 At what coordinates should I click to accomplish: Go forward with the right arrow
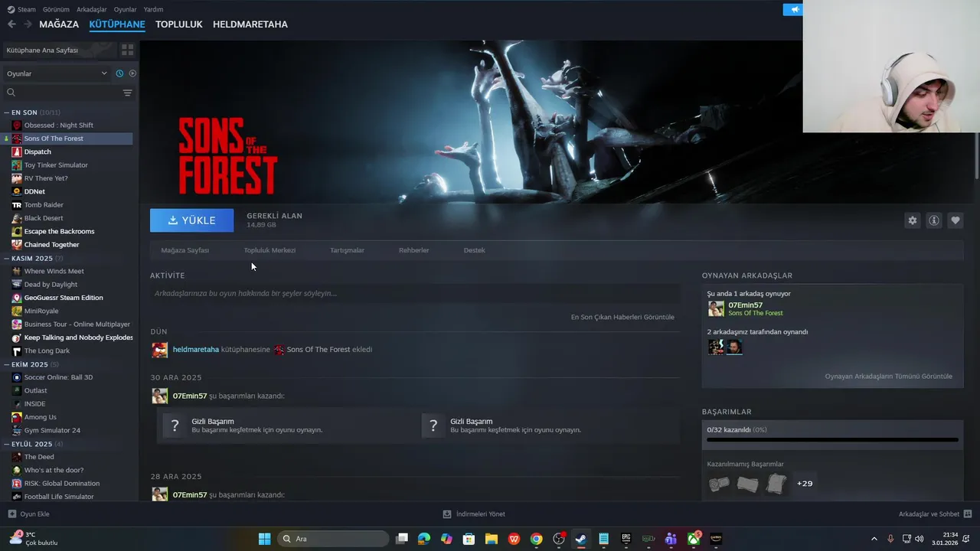click(x=28, y=24)
